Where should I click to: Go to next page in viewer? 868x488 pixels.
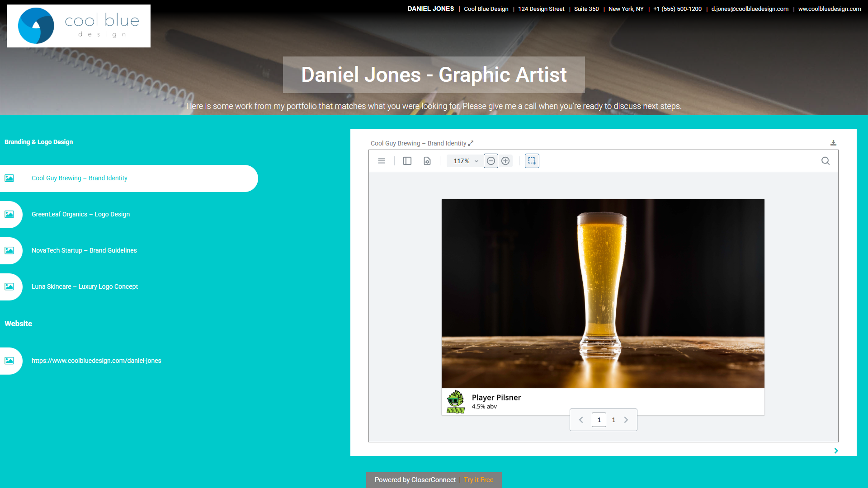626,420
